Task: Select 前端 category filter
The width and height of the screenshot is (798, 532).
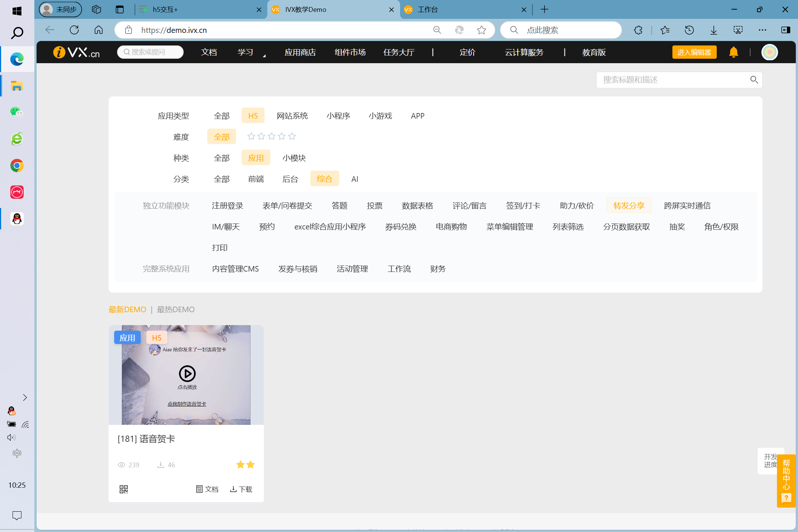Action: [x=256, y=179]
